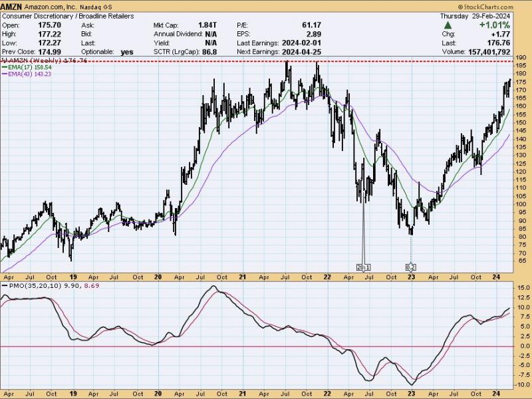Click the Yield N/A value
Viewport: 532px width, 399px height.
coord(211,43)
